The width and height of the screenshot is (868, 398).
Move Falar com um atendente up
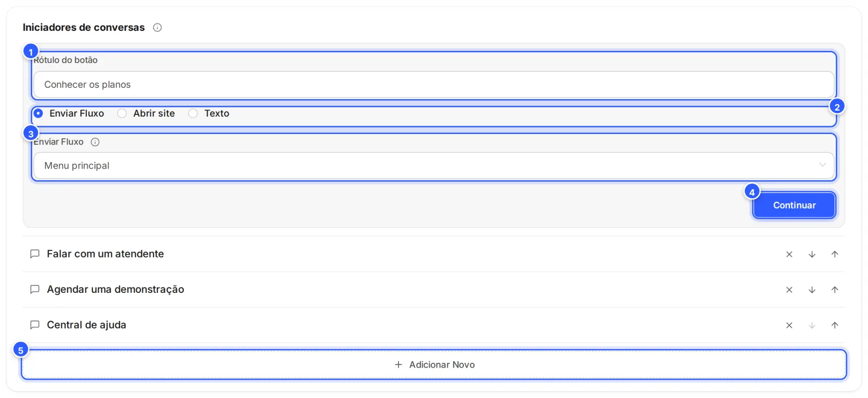tap(835, 254)
